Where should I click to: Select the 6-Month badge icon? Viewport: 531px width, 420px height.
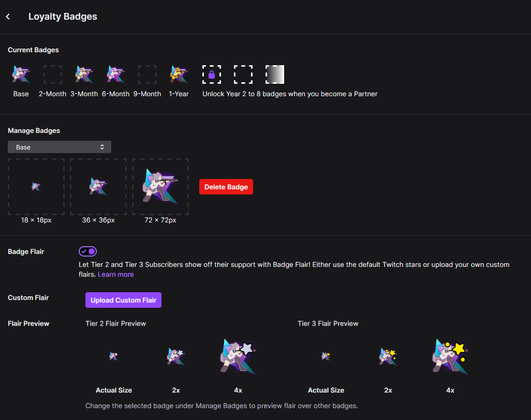click(116, 74)
